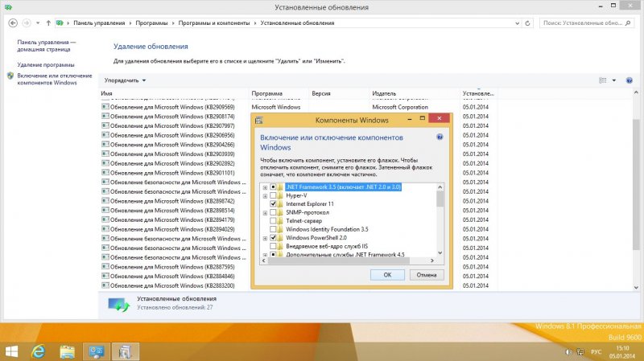Open volume control in system tray
644x361 pixels.
[569, 352]
